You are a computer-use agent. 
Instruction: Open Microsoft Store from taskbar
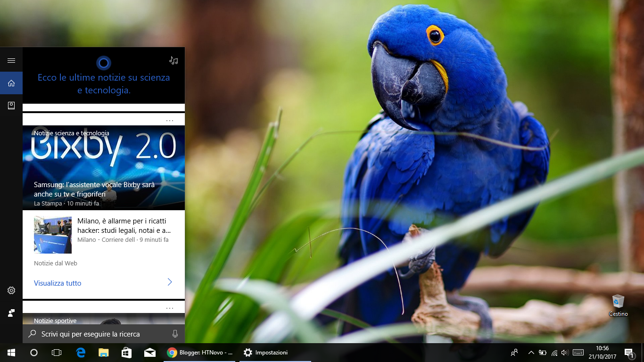126,353
